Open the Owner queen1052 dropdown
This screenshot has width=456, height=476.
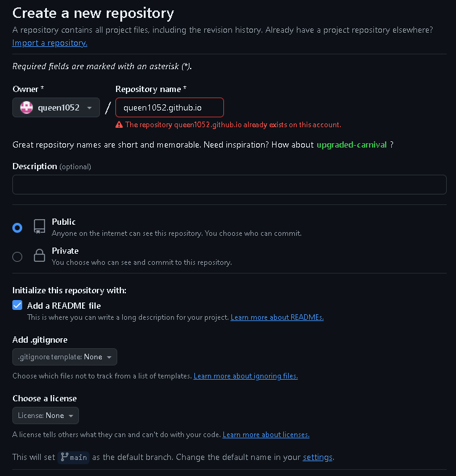56,107
